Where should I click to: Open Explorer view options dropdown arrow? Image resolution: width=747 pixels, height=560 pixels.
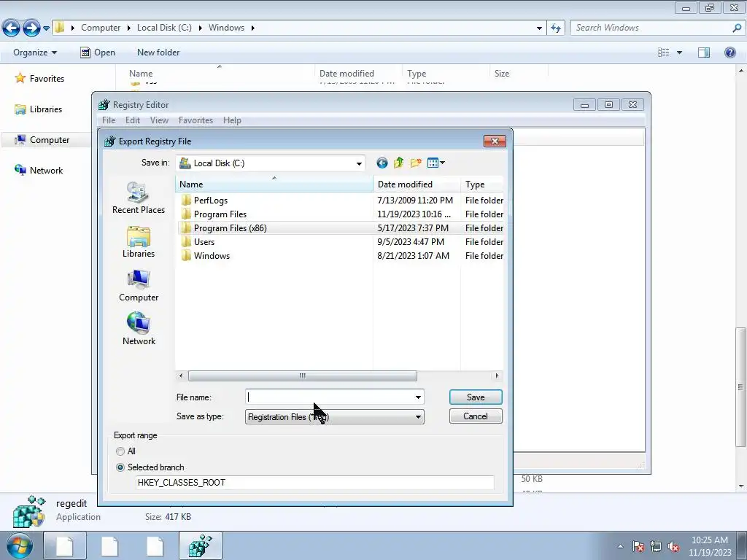(x=679, y=52)
